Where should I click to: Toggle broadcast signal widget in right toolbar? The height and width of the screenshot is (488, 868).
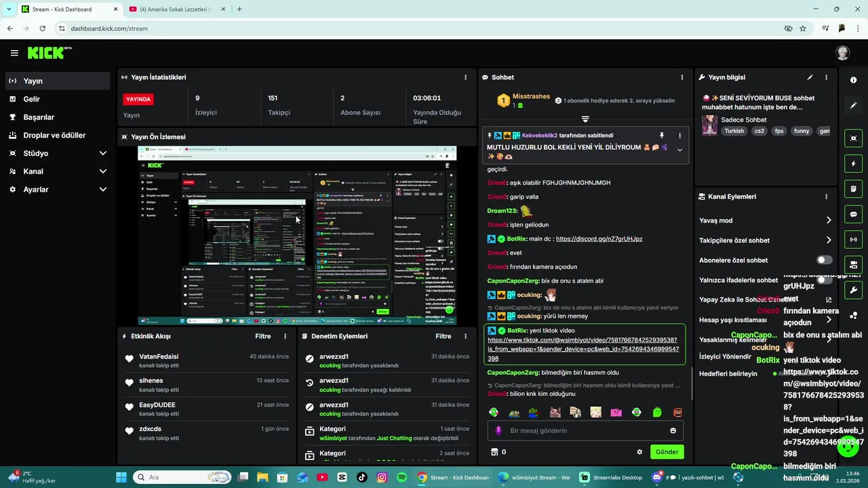pyautogui.click(x=853, y=239)
